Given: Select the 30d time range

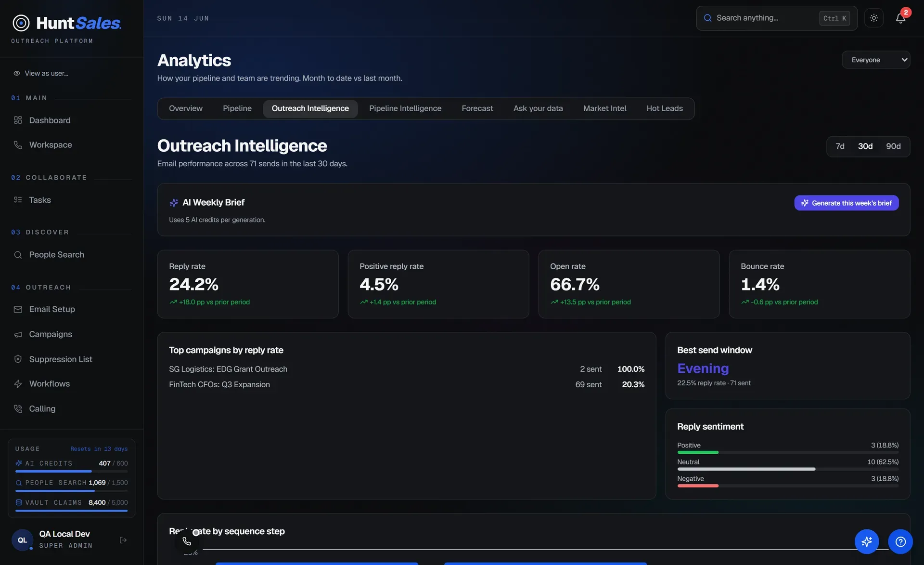Looking at the screenshot, I should [865, 146].
